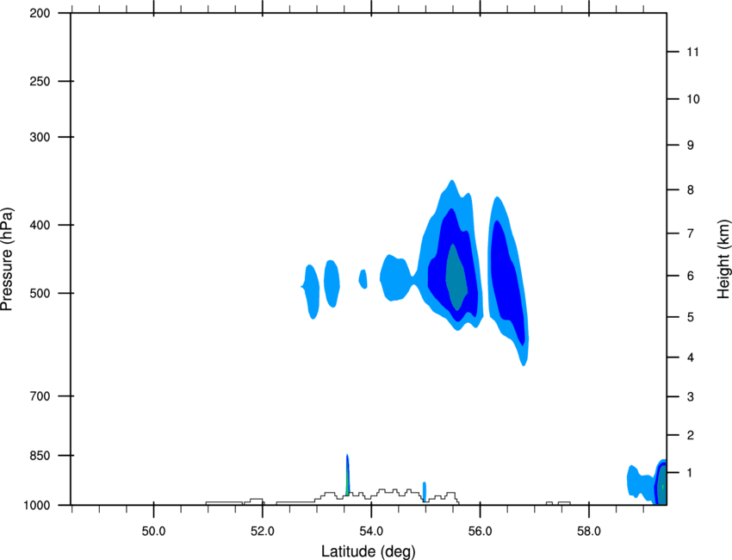Click the dark blue contour near 56.5 latitude
The width and height of the screenshot is (732, 560).
coord(506,280)
